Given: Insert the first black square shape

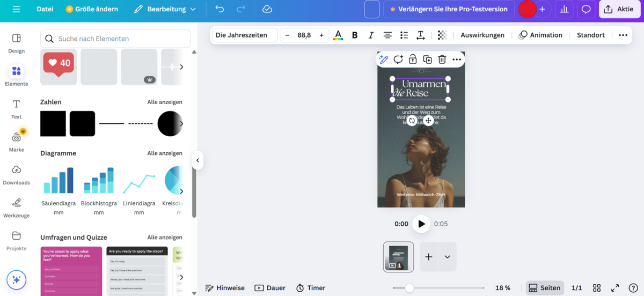Looking at the screenshot, I should (x=53, y=124).
